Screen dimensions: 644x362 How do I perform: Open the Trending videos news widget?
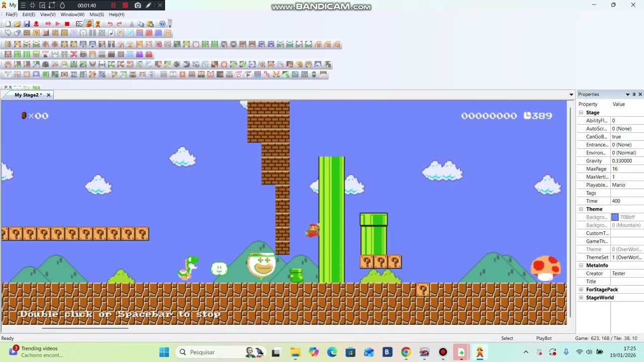[35, 351]
